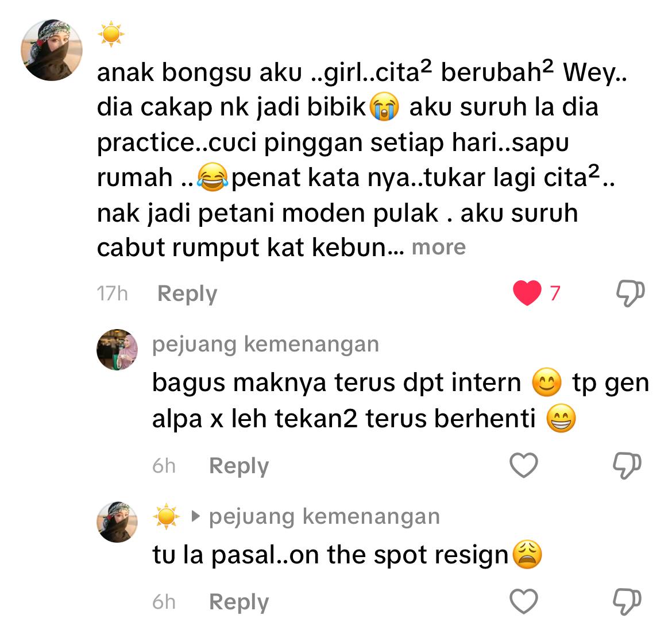
Task: Dislike the top comment about anak bongsu
Action: coord(631,293)
